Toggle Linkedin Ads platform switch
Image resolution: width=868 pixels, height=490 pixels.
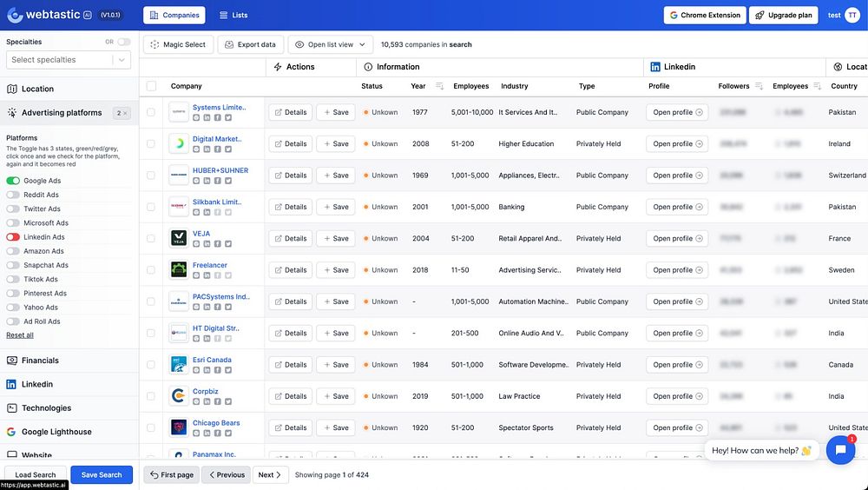(13, 236)
